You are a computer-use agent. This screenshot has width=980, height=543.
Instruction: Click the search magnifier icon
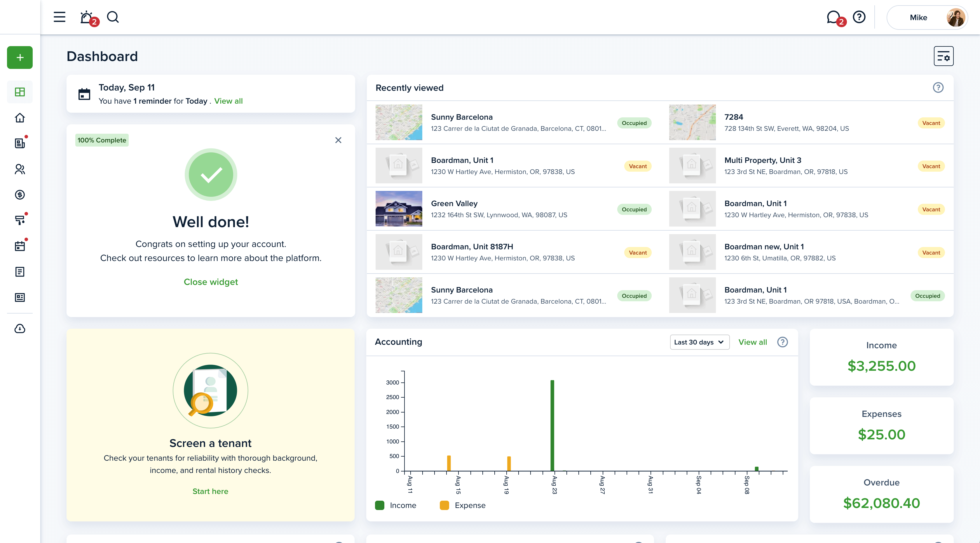coord(113,17)
